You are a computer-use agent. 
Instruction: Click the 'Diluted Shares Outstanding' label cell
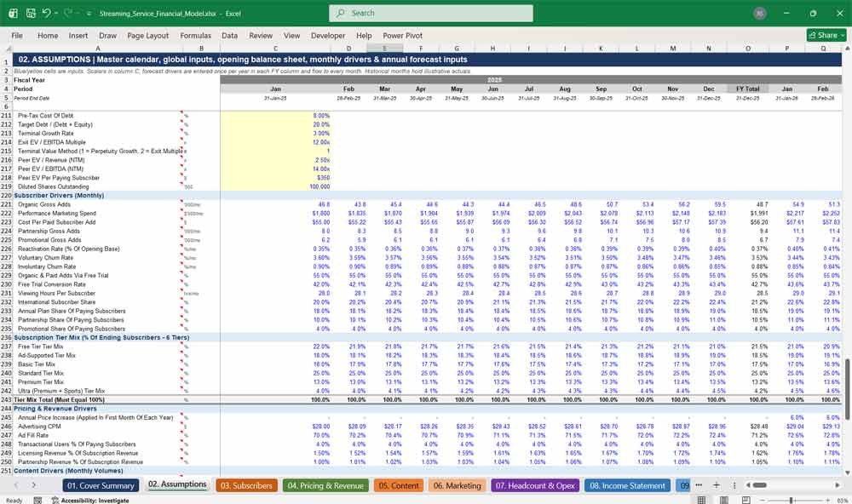tap(53, 186)
